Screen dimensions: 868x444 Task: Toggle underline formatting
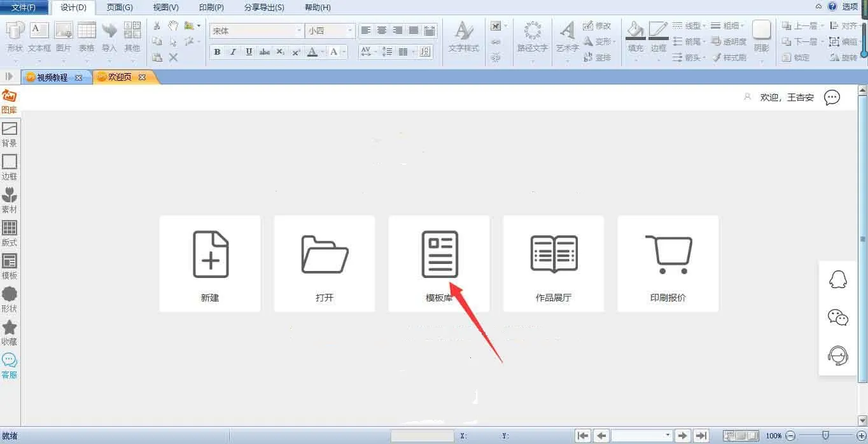[249, 52]
